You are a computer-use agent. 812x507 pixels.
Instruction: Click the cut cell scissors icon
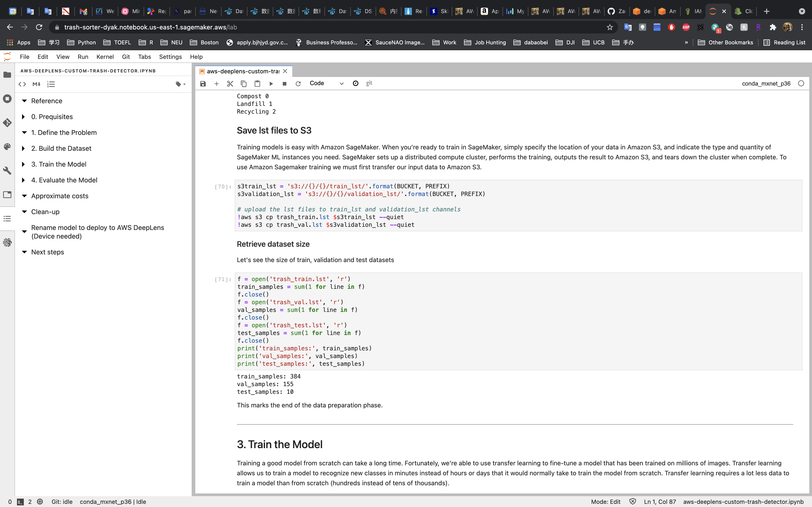pos(230,84)
